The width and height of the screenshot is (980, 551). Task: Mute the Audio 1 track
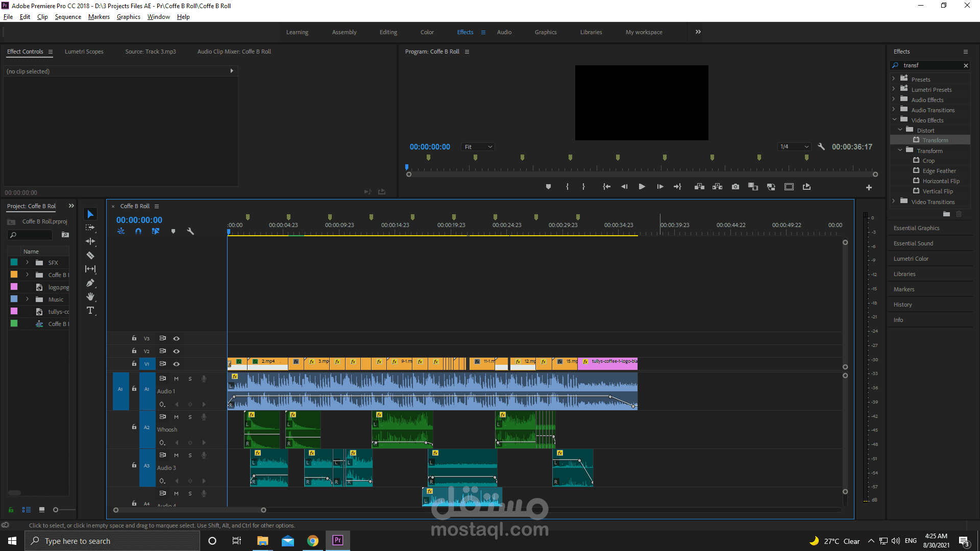coord(176,379)
